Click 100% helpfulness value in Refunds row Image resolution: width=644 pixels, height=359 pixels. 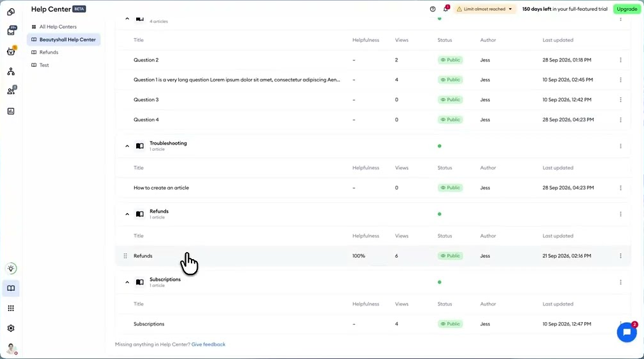(x=358, y=256)
